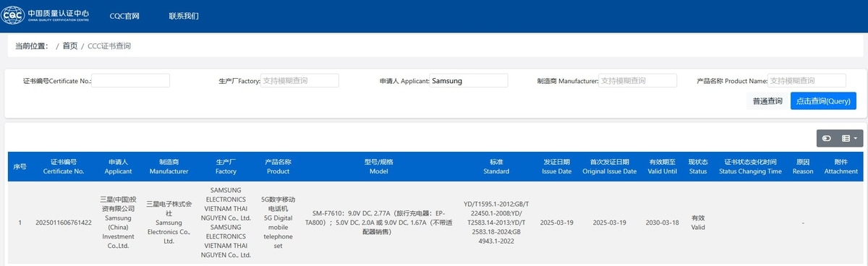Click the Valid Until date 2030-03-18
868x266 pixels.
(663, 222)
